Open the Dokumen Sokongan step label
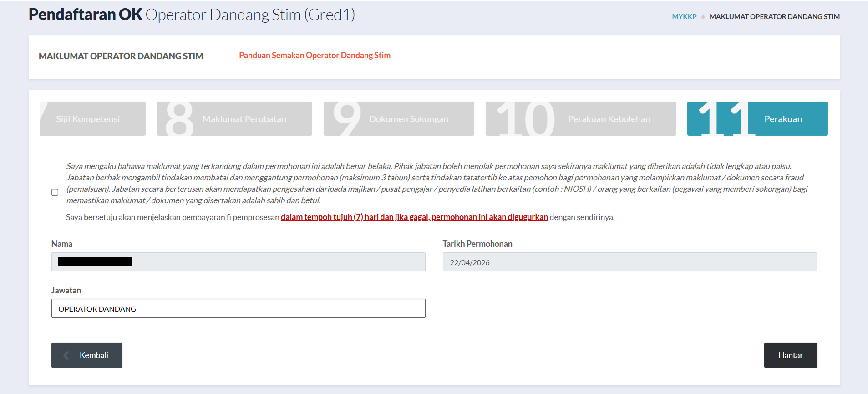 click(408, 119)
